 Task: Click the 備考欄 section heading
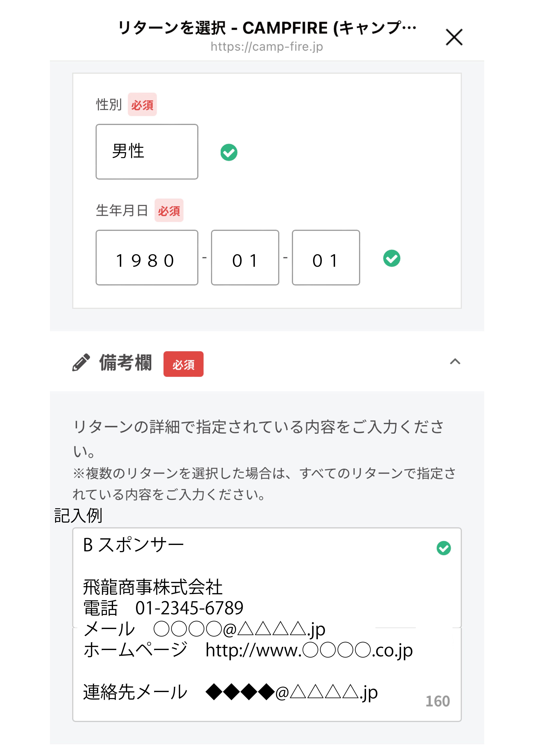pyautogui.click(x=126, y=363)
